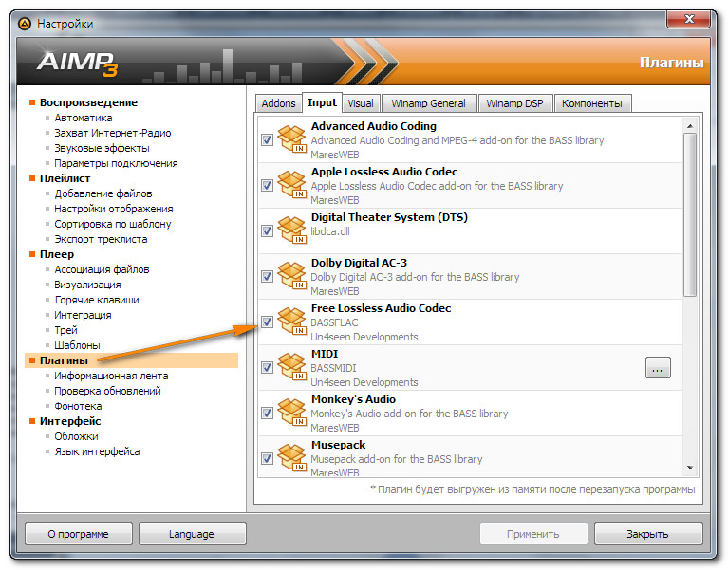Open Фонотека settings
This screenshot has width=728, height=570.
click(x=78, y=406)
